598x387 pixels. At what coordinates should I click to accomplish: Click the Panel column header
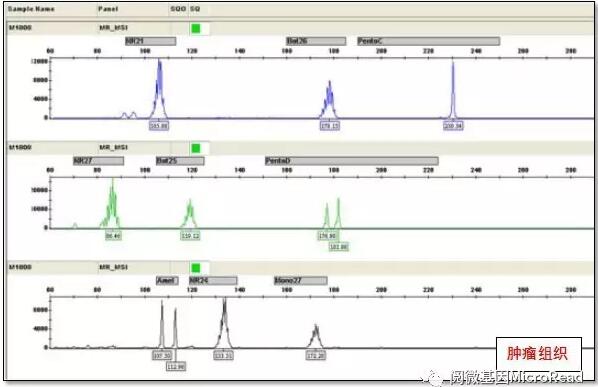tap(108, 9)
